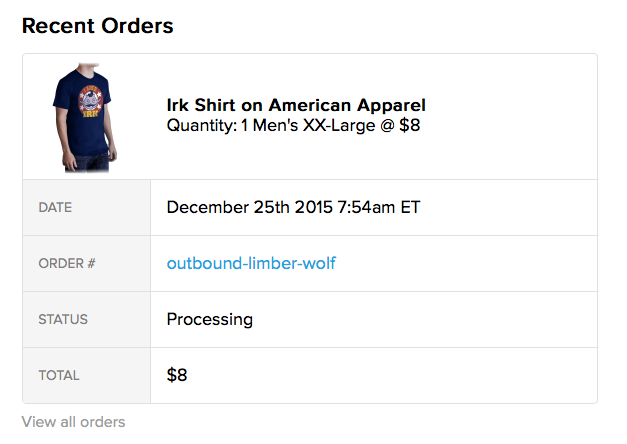Click the View all orders link

(73, 422)
